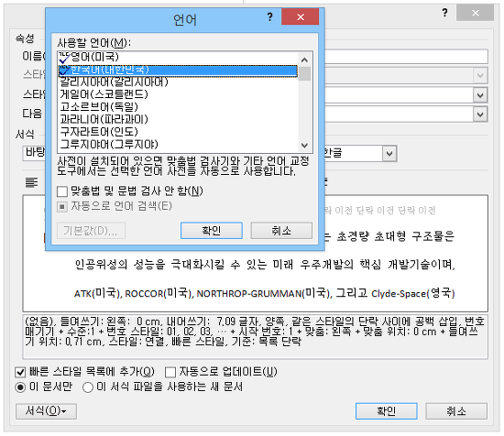Click the 기본값(D)... button
The height and width of the screenshot is (436, 504).
[x=91, y=231]
